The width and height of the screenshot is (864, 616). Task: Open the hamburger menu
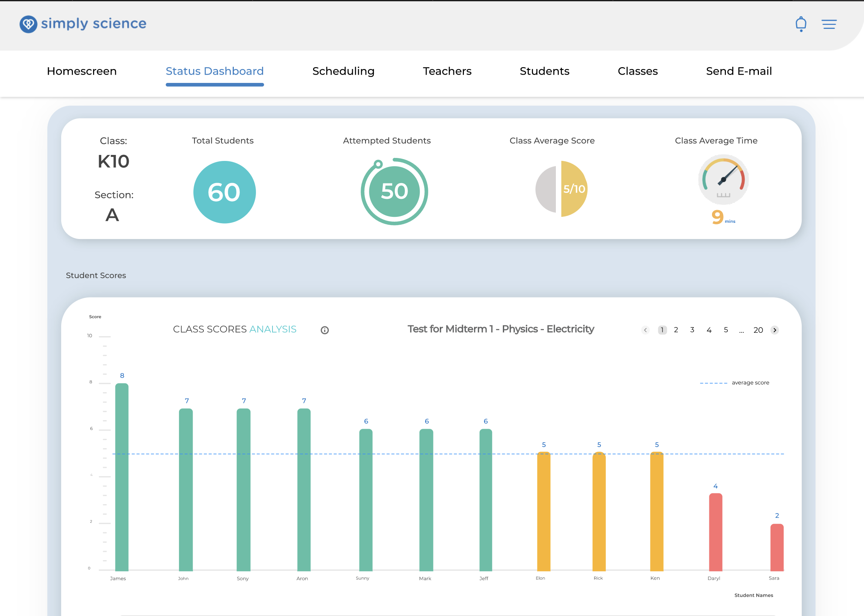pos(829,24)
